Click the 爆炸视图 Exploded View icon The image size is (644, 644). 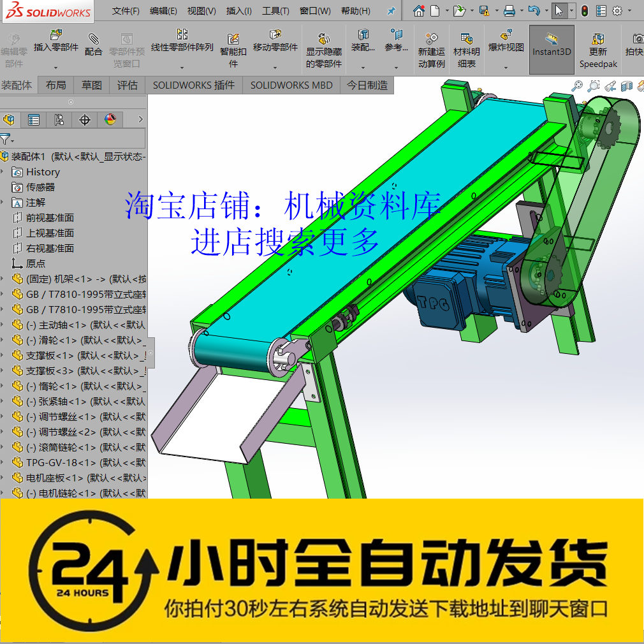coord(506,45)
